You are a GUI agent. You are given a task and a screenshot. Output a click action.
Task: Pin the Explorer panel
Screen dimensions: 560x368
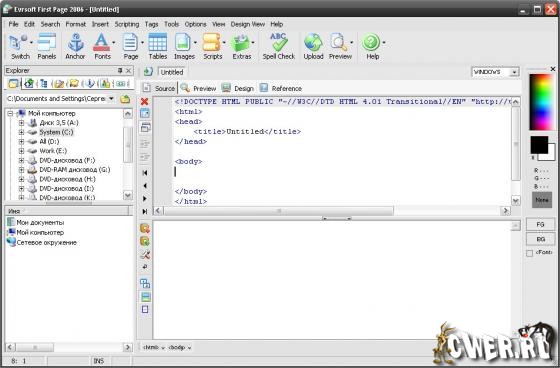120,70
